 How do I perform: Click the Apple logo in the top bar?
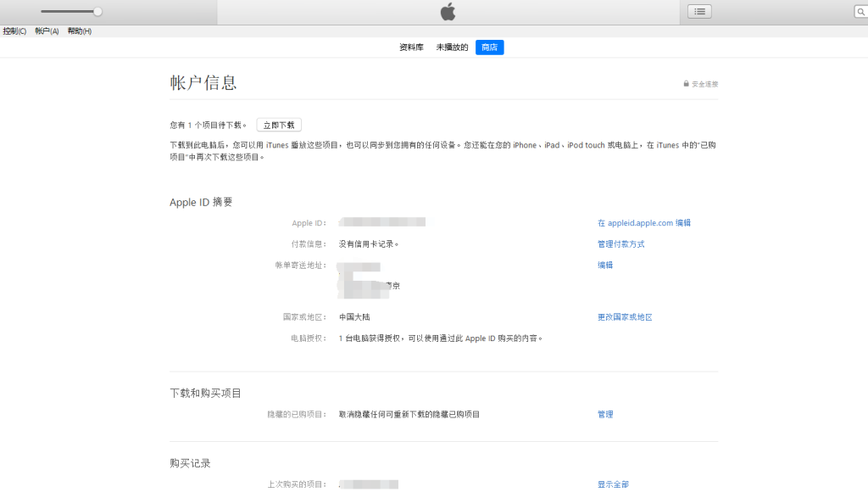pyautogui.click(x=448, y=12)
